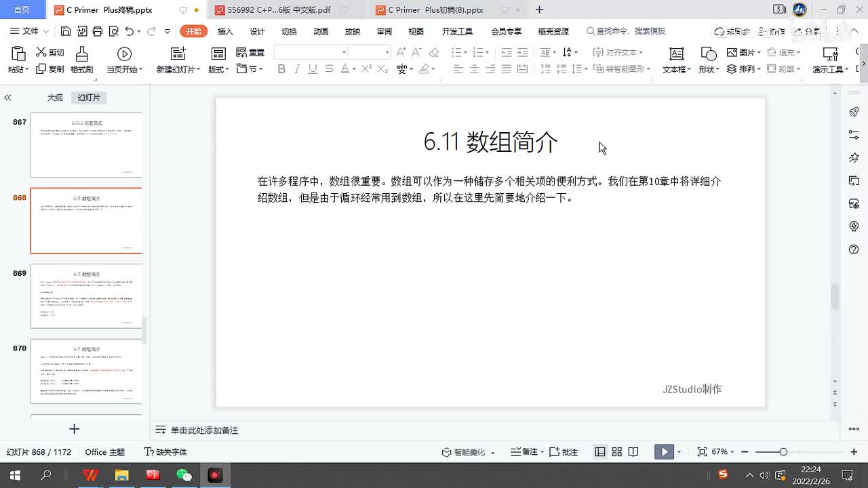Screen dimensions: 868x488
Task: Open WeChat from Windows taskbar
Action: click(184, 475)
